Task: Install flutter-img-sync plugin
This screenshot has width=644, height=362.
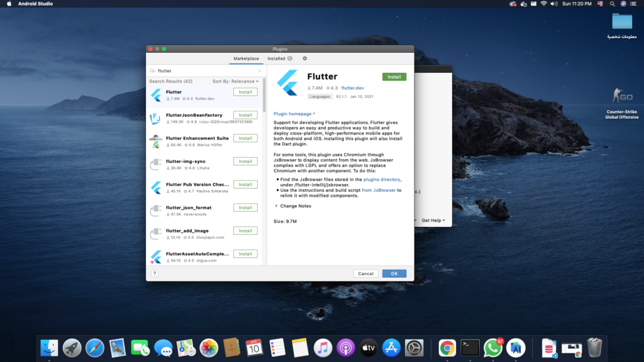Action: tap(245, 162)
